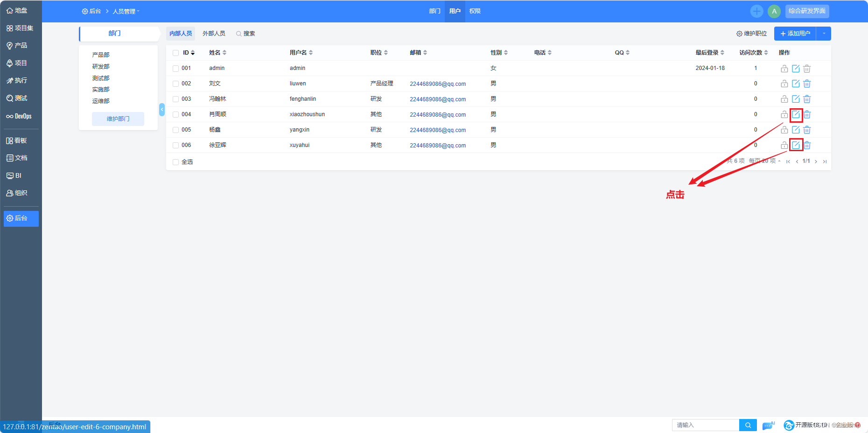Click the footer search magnifier button
Viewport: 868px width, 433px height.
click(x=748, y=425)
